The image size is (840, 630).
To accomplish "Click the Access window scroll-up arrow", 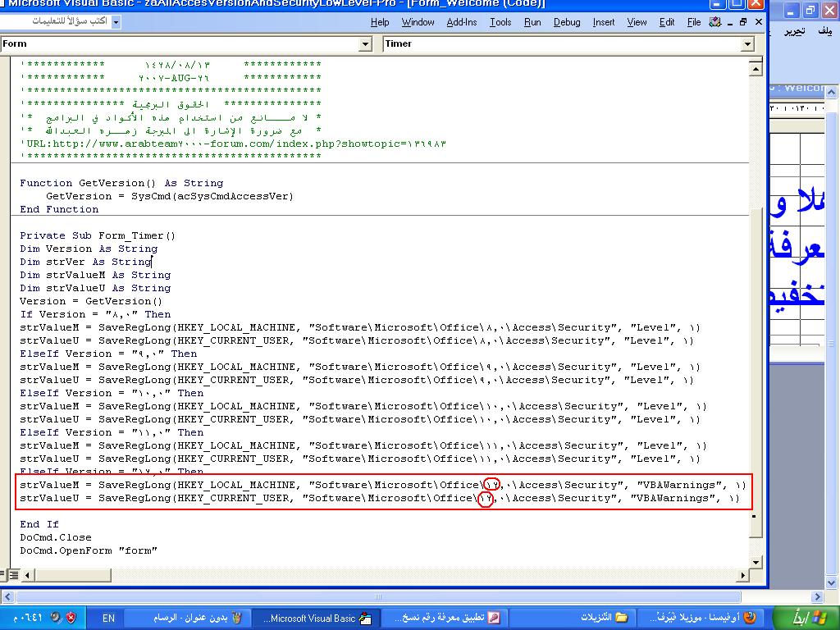I will click(x=832, y=92).
